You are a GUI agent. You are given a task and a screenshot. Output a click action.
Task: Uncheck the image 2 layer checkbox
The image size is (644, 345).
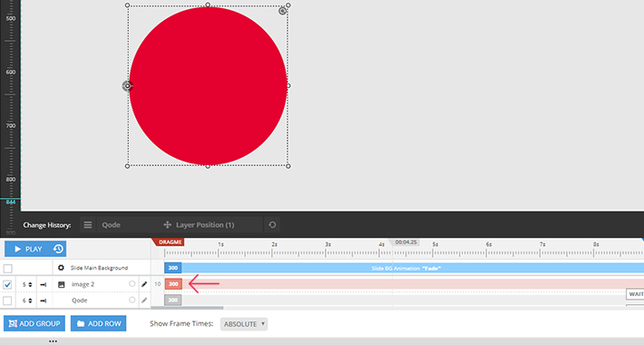click(x=8, y=284)
